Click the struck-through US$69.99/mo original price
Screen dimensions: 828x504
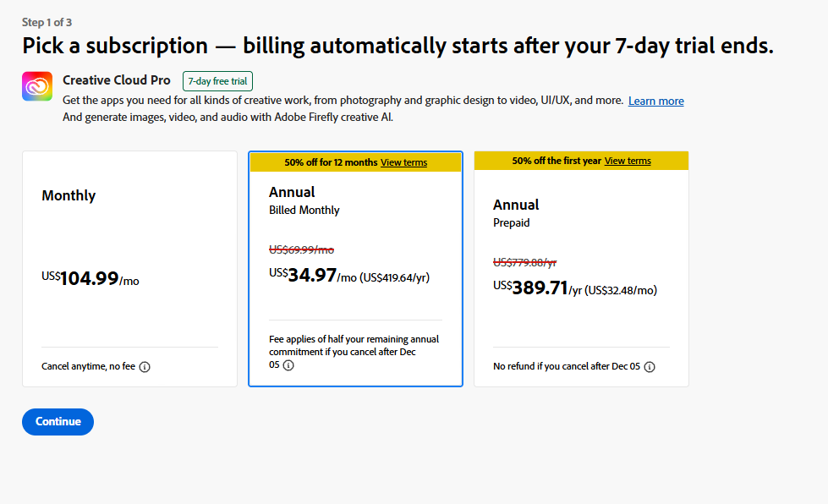pos(301,249)
